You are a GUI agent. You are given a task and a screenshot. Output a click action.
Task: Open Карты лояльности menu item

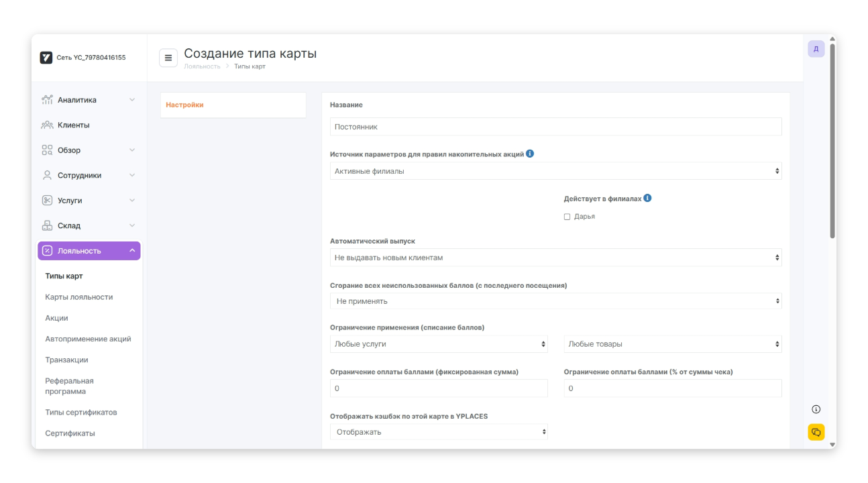click(79, 297)
